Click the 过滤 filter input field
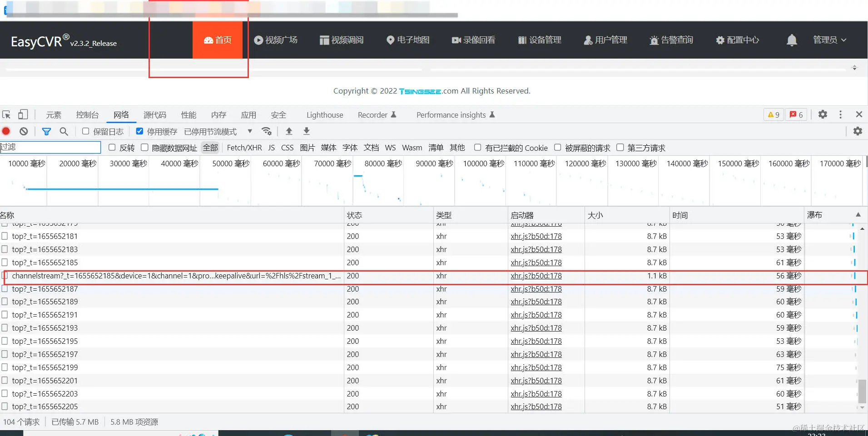 pyautogui.click(x=50, y=147)
